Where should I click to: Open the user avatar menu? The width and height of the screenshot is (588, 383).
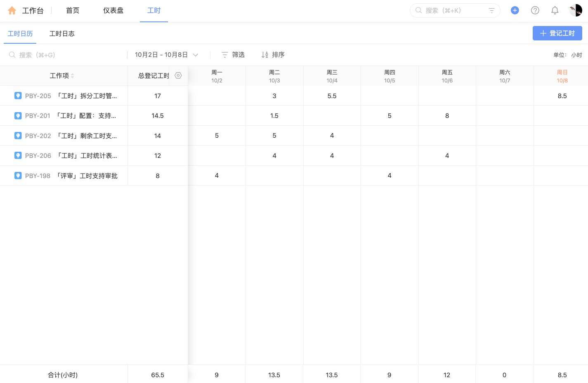tap(575, 9)
